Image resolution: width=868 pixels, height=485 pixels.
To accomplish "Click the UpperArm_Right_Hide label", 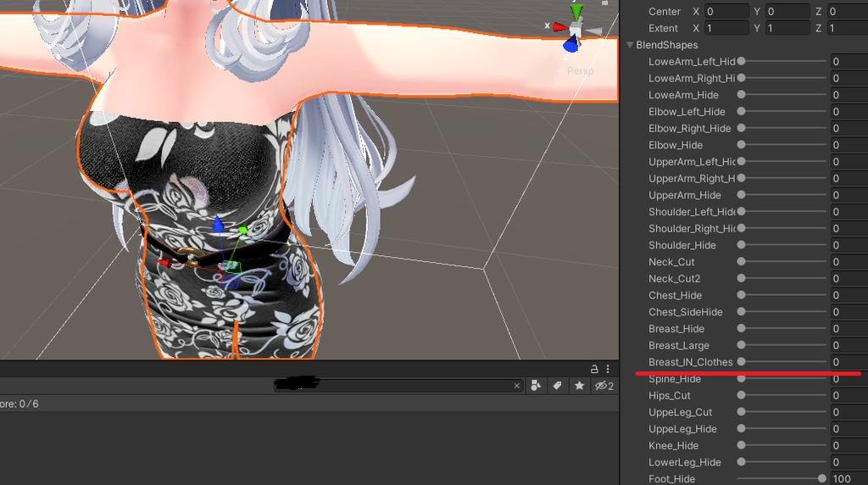I will 692,178.
